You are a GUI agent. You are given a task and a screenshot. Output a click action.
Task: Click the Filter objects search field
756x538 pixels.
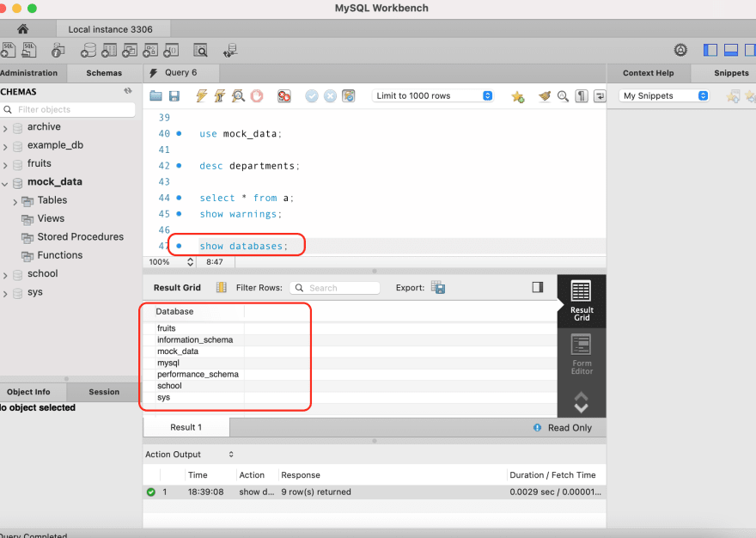point(69,109)
